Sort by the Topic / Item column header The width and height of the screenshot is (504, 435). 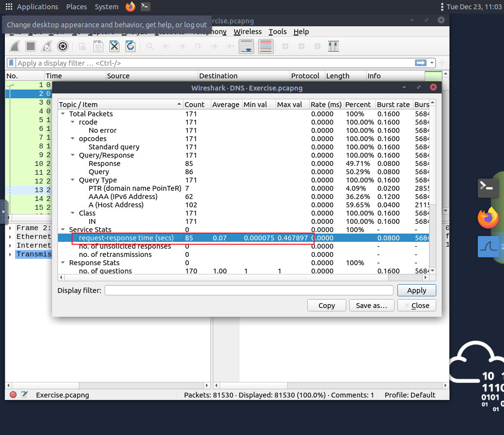pos(121,105)
